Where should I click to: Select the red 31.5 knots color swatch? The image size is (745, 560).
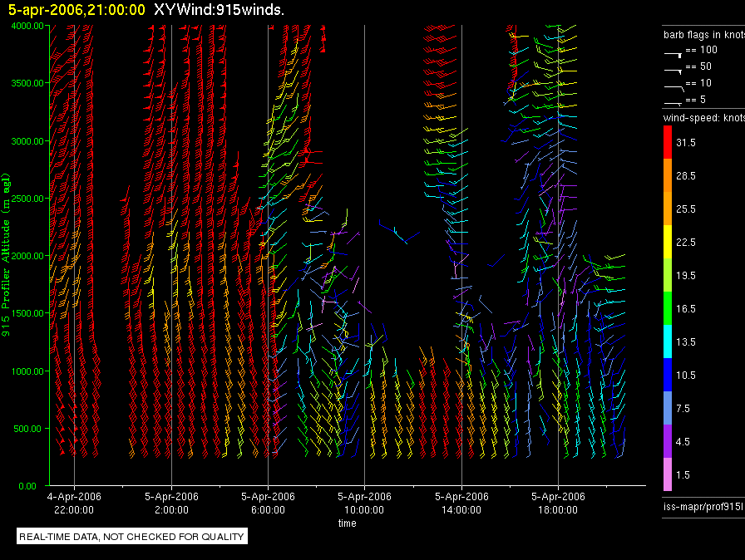coord(667,143)
